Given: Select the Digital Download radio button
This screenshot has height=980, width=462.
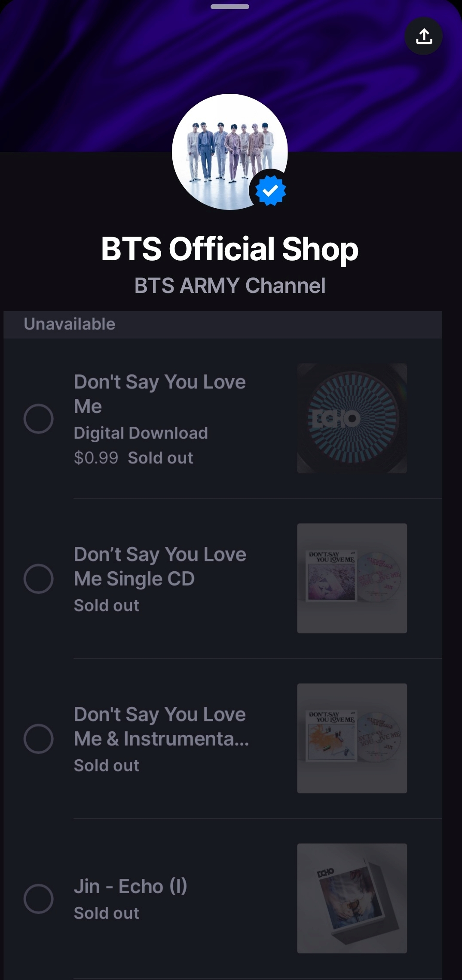Looking at the screenshot, I should 39,419.
